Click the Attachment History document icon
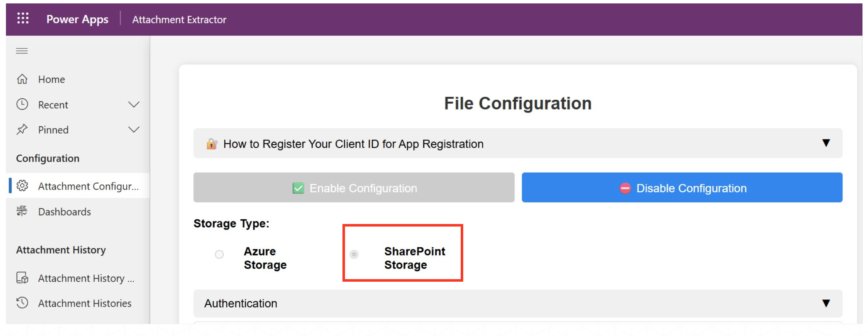 (22, 278)
